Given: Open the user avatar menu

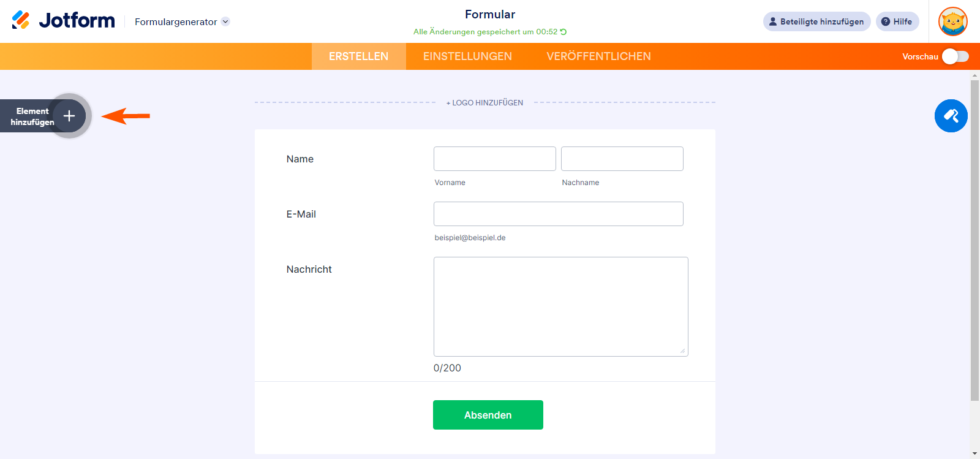Looking at the screenshot, I should point(952,21).
